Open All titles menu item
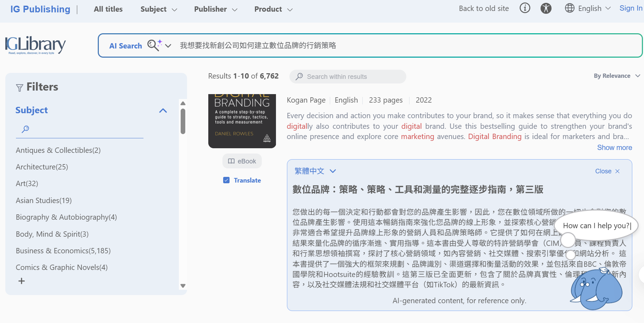Screen dimensions: 644x323 pyautogui.click(x=108, y=9)
